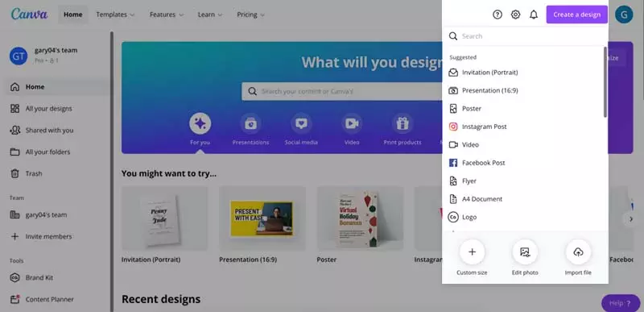Click the Instagram icon in suggestions
The width and height of the screenshot is (644, 312).
coord(453,127)
